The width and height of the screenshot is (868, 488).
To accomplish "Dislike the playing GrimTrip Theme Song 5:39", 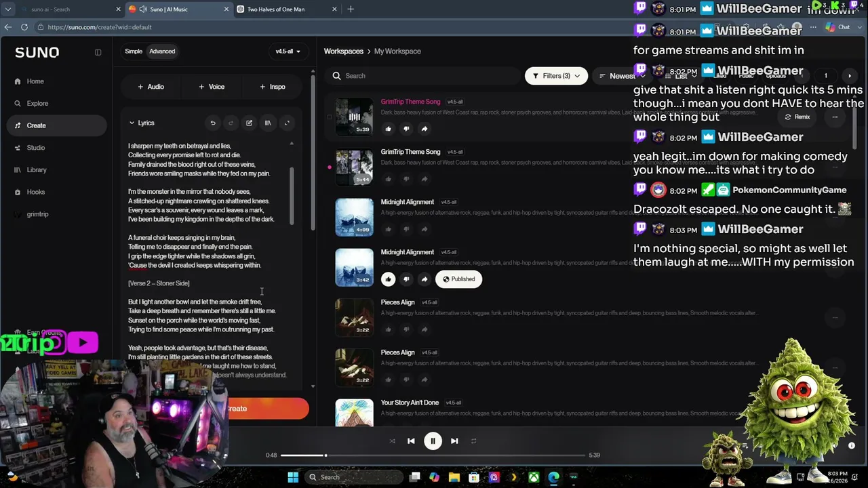I will 406,129.
